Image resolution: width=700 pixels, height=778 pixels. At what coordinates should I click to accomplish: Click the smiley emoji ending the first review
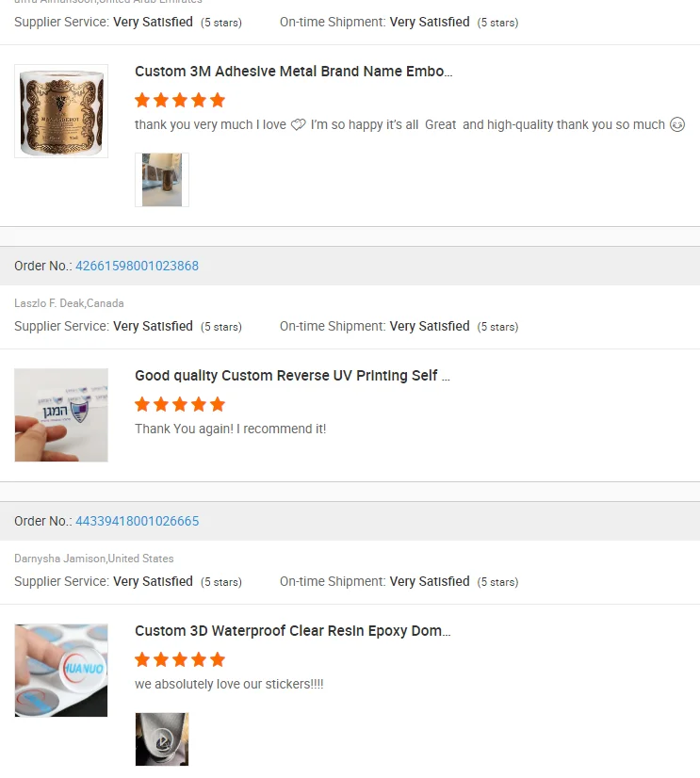(676, 125)
